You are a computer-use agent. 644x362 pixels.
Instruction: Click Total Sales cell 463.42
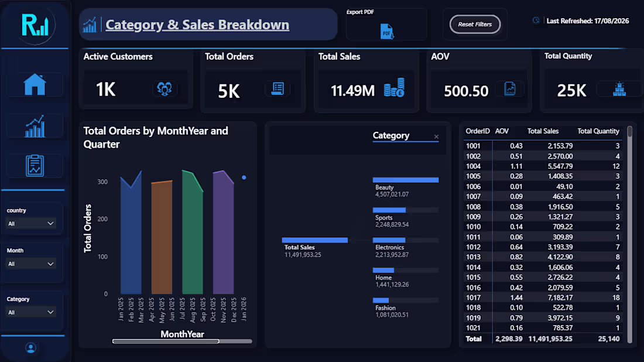click(563, 196)
